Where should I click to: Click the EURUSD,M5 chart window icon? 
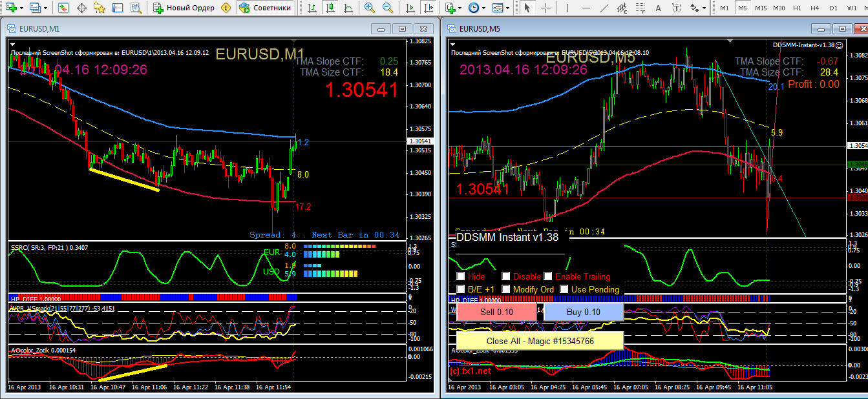pos(451,28)
